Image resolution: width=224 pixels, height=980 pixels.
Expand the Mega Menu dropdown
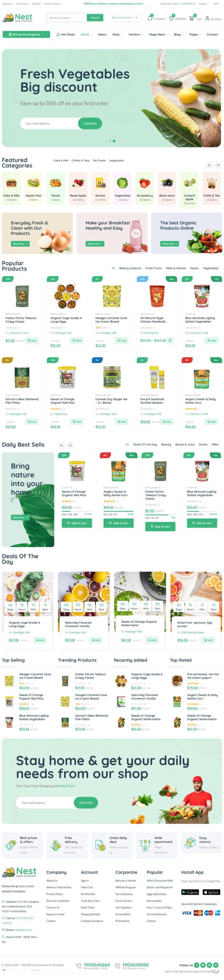(158, 34)
